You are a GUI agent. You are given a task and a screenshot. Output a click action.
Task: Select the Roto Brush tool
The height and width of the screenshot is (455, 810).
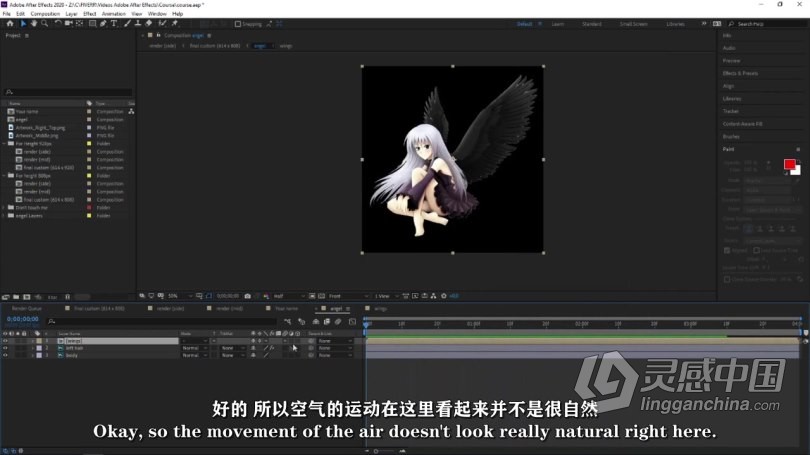click(163, 24)
